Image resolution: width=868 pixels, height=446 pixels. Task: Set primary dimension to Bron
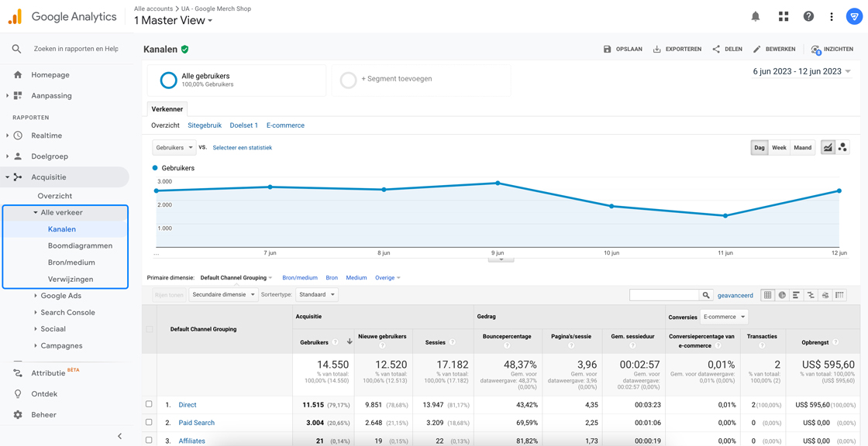[332, 278]
